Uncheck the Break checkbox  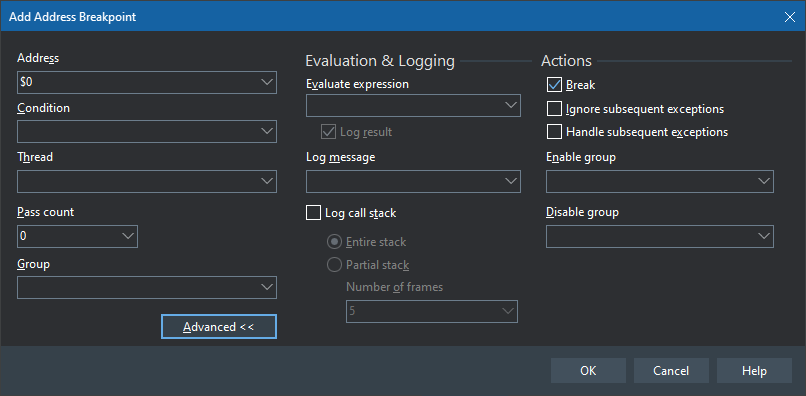554,85
